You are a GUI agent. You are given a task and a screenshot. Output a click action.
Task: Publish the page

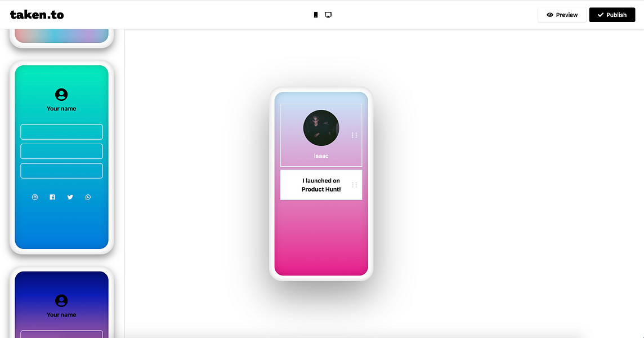pyautogui.click(x=612, y=15)
